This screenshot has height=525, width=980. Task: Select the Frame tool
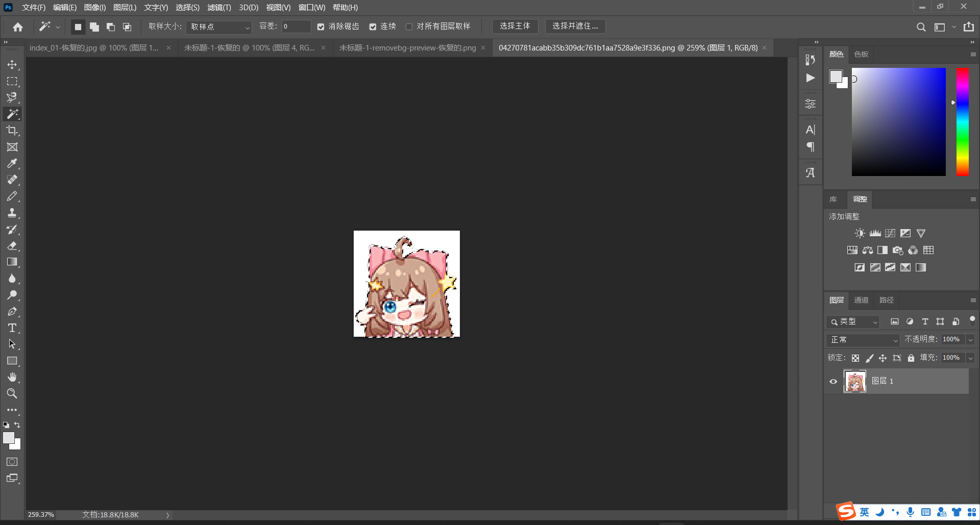[x=12, y=147]
